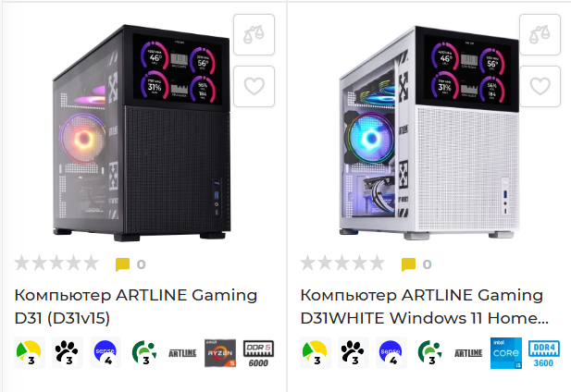The image size is (571, 392).
Task: Click yellow-green pie icon under D31WHITE
Action: [x=316, y=352]
